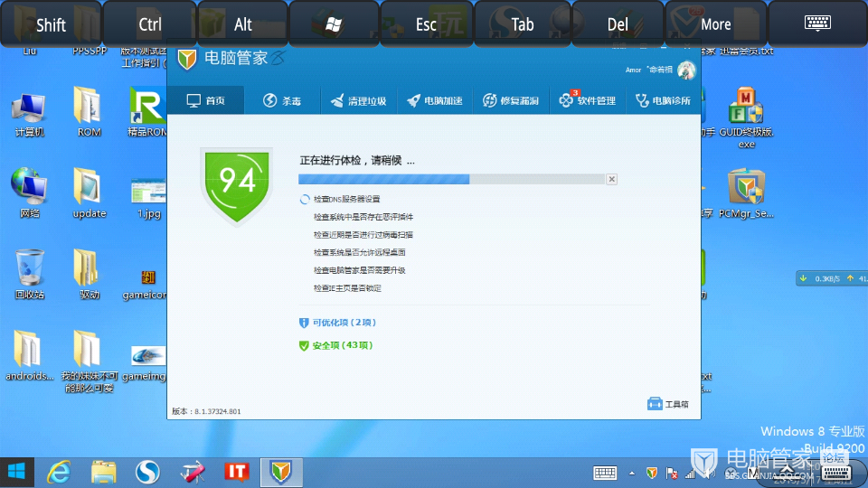Screen dimensions: 868x488
Task: Select the 网络 network desktop icon
Action: (x=29, y=192)
